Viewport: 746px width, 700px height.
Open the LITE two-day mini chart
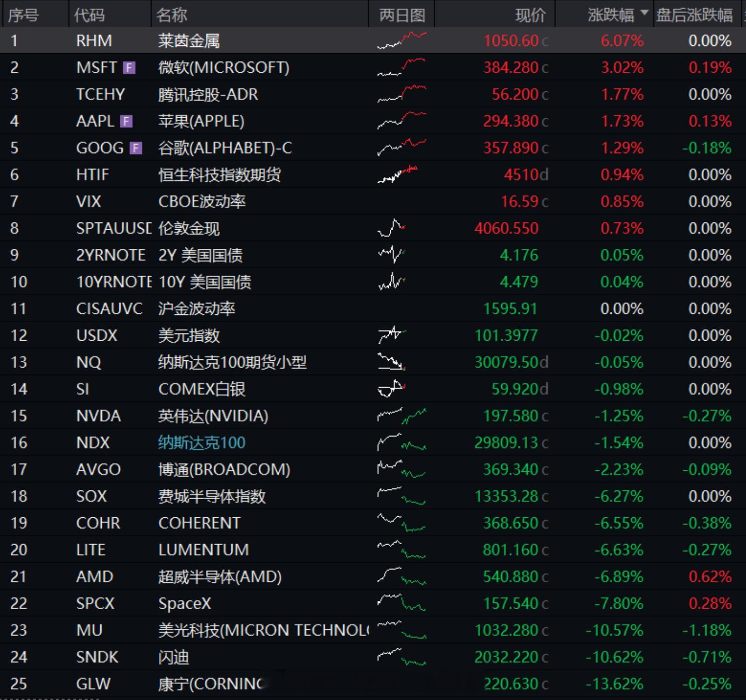click(x=402, y=550)
